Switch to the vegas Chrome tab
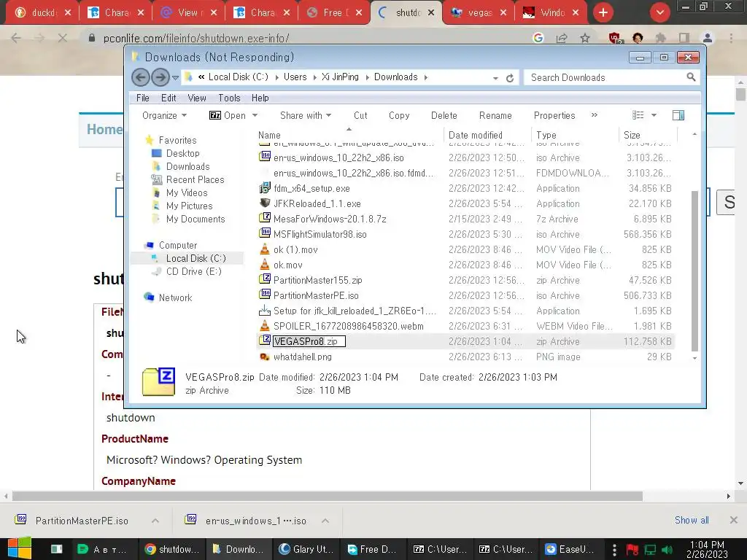The width and height of the screenshot is (747, 560). pos(478,12)
